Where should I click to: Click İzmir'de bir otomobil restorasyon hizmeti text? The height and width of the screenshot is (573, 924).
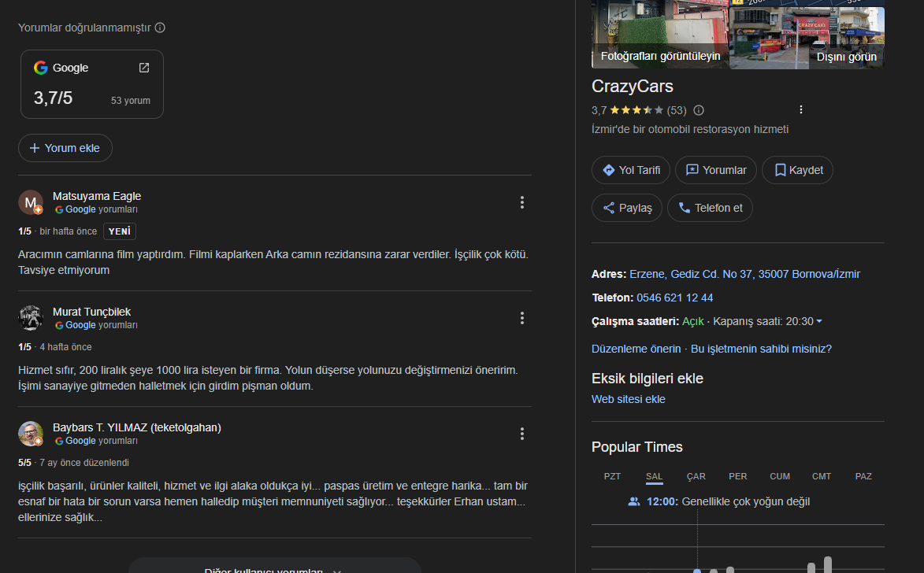click(x=690, y=129)
